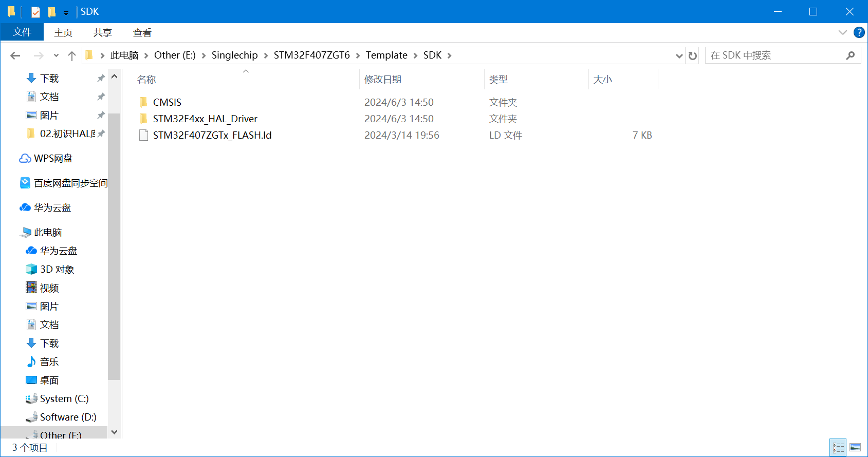Open 视频 folder in navigation pane
Screen dimensions: 868x457
[x=49, y=288]
